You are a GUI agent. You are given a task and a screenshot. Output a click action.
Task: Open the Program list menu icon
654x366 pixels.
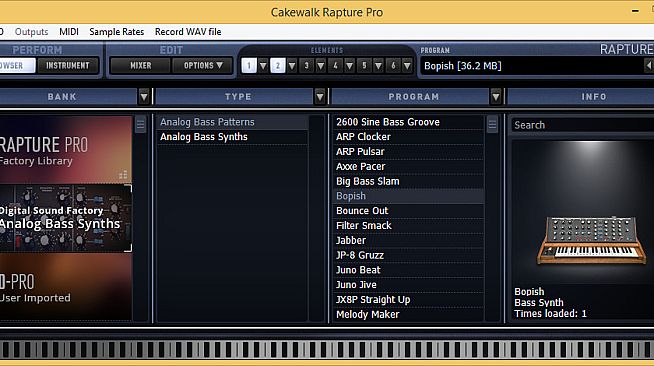492,125
